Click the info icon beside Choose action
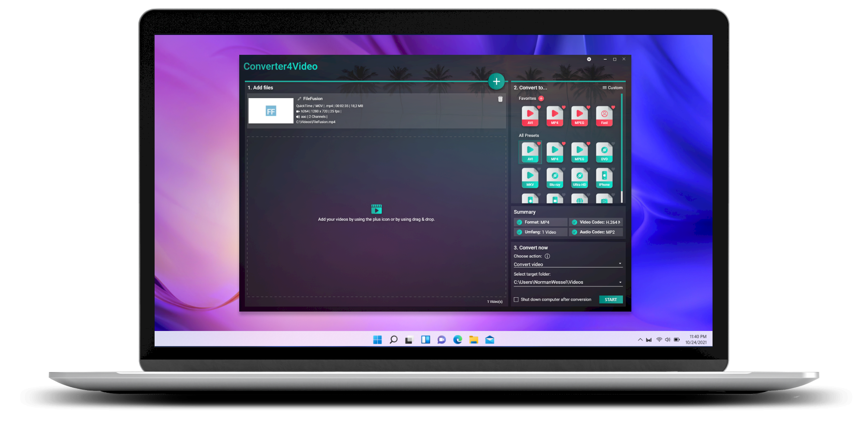The image size is (868, 442). click(x=547, y=256)
